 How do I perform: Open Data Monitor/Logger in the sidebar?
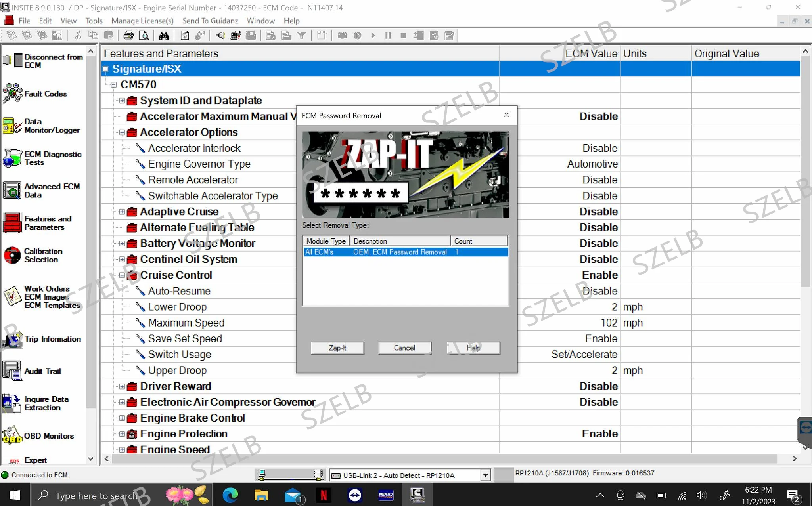13,126
